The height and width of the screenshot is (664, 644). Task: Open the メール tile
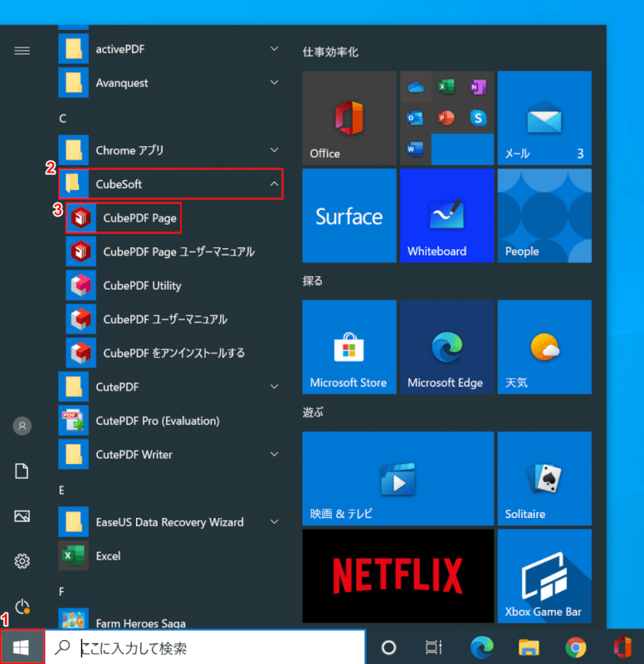[x=544, y=118]
